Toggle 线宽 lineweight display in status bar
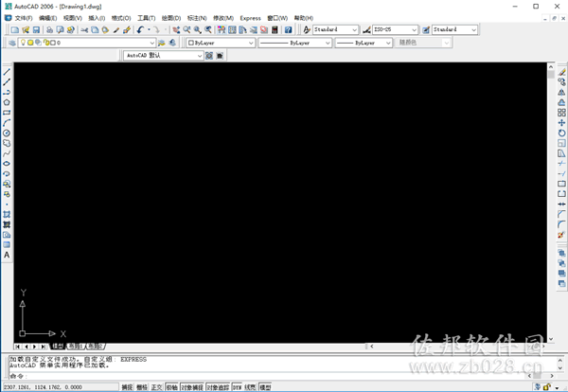The image size is (568, 392). point(250,387)
